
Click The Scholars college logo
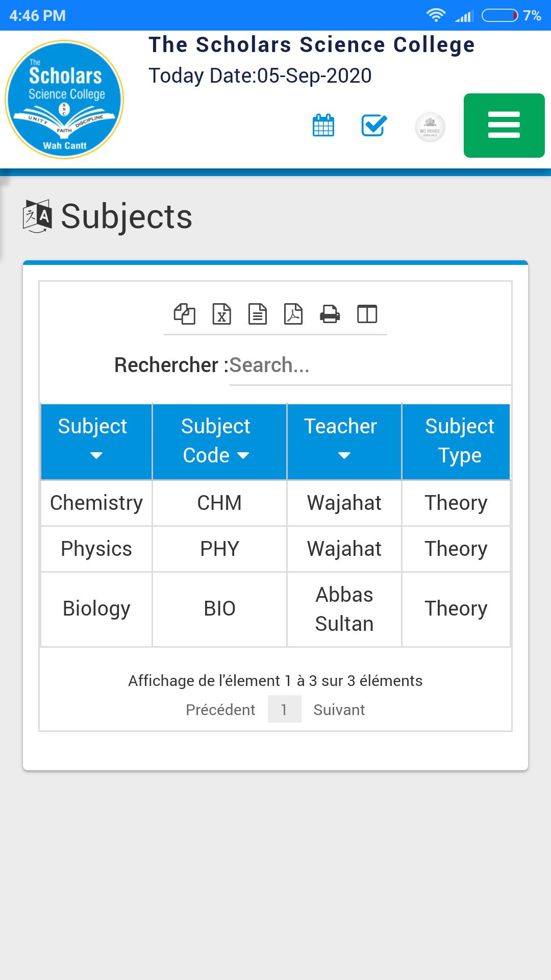[64, 100]
